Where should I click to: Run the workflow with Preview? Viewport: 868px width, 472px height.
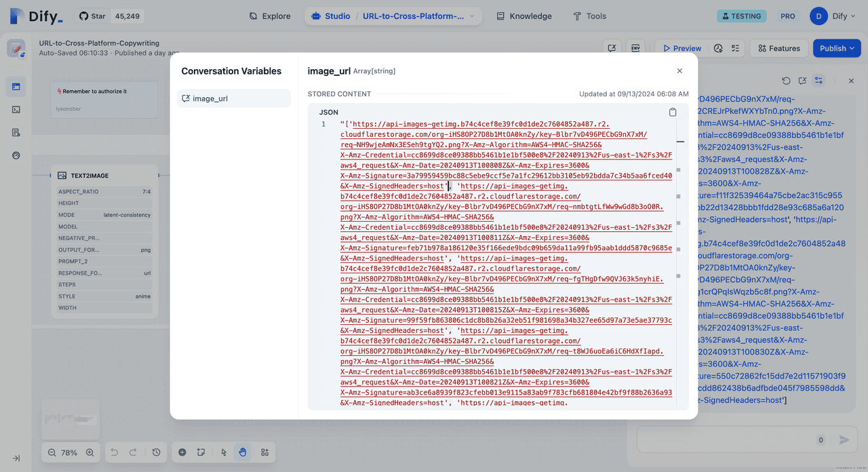682,48
